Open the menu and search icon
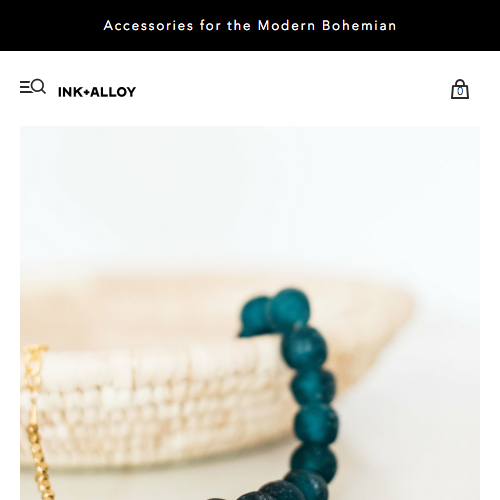Image resolution: width=500 pixels, height=500 pixels. tap(33, 87)
